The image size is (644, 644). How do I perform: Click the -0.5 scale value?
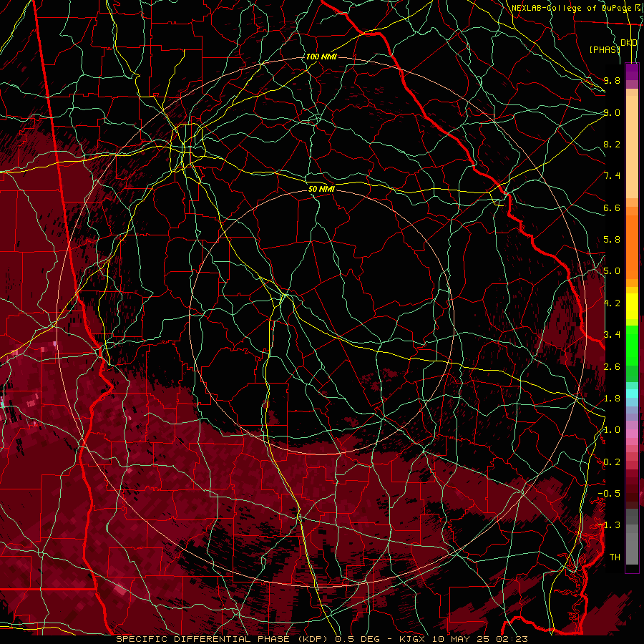(x=609, y=493)
